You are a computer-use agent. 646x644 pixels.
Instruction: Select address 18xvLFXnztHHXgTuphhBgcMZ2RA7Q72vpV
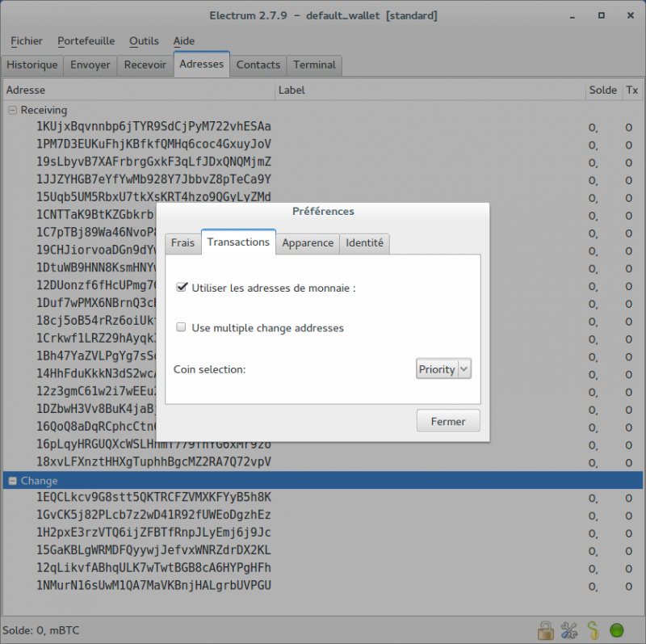[153, 461]
